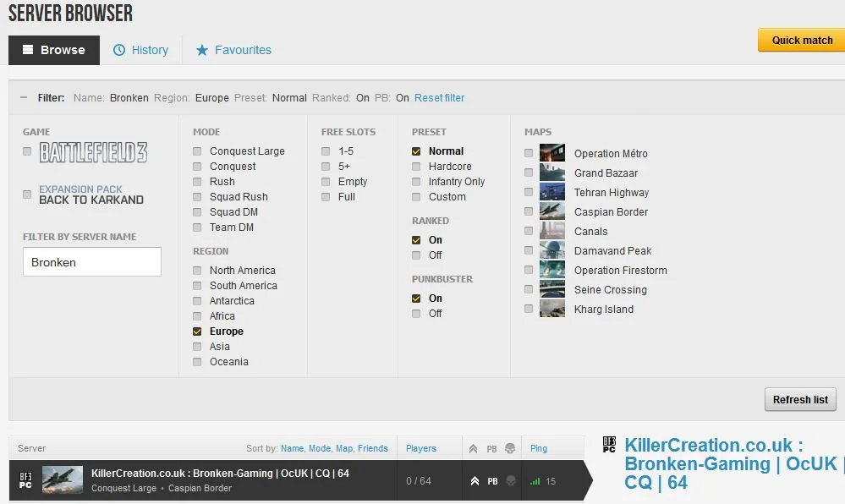Click the BF3 PC icon in the server row
The image size is (845, 504).
(x=25, y=480)
